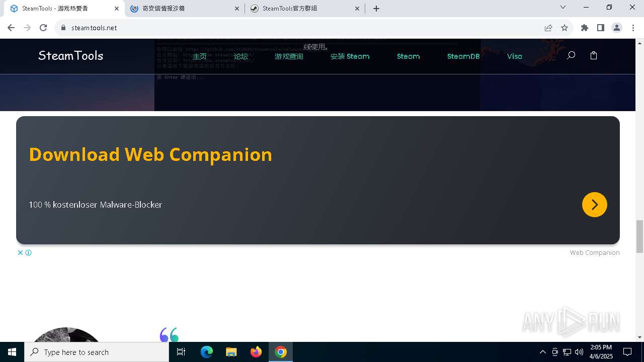
Task: Switch to the 奇安信情报沙箱 tab
Action: pyautogui.click(x=185, y=9)
